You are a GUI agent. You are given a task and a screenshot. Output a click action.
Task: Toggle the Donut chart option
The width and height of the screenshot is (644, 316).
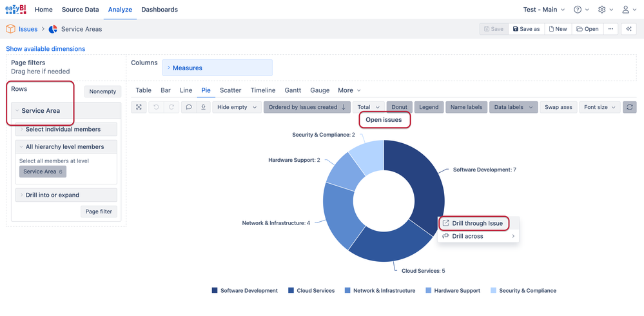tap(399, 107)
